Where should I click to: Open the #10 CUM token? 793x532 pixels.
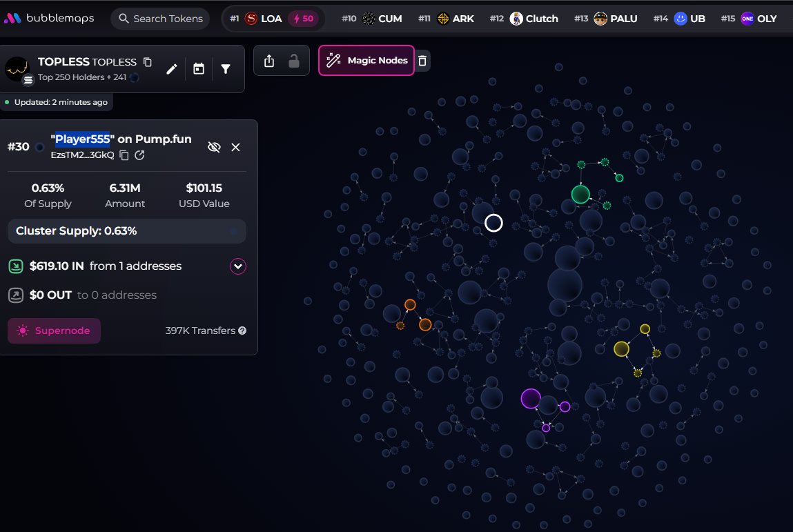(372, 19)
